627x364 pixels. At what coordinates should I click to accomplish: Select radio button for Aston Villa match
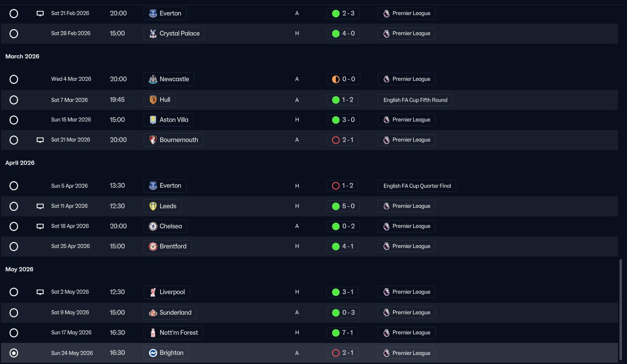click(14, 120)
